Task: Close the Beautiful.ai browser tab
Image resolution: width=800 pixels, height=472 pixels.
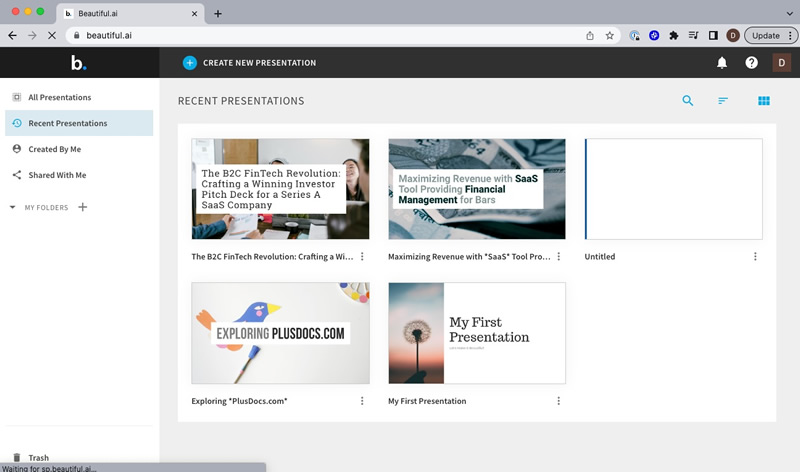Action: click(194, 14)
